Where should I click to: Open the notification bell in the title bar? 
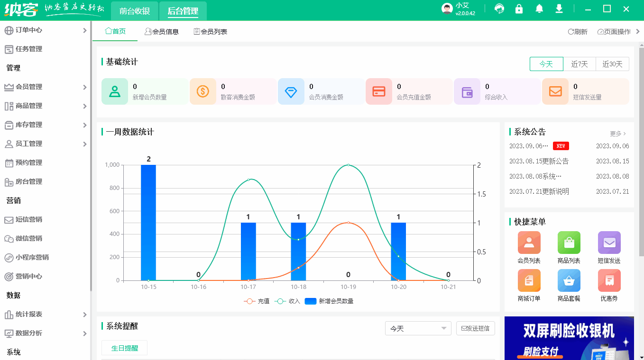(539, 9)
